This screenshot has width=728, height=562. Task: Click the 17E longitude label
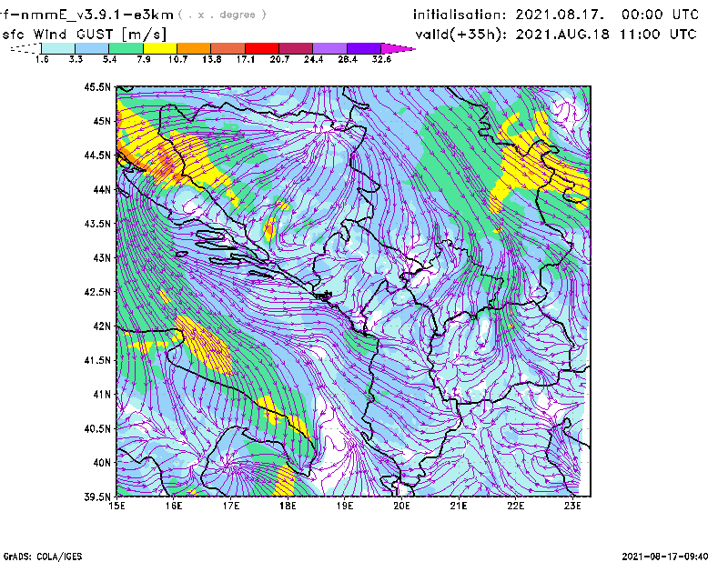231,506
